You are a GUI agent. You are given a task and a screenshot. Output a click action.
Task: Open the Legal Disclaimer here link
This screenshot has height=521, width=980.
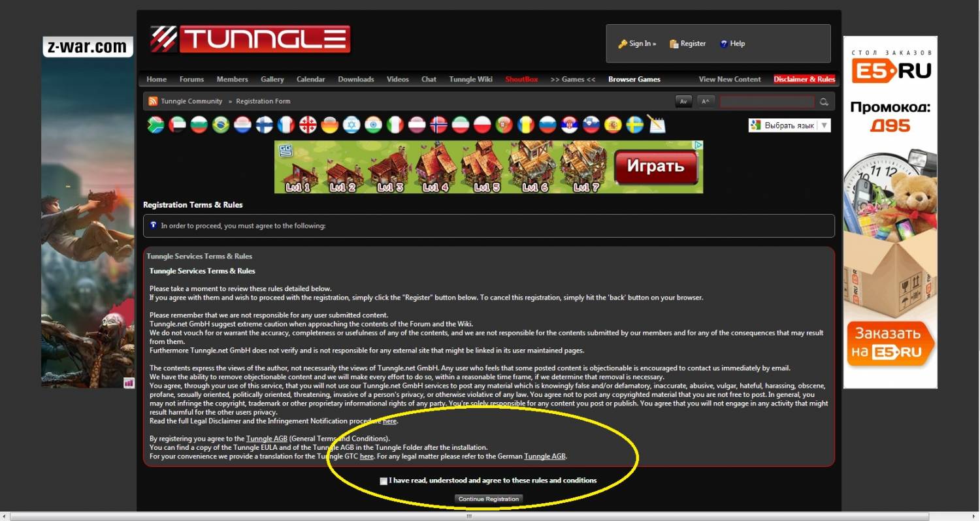[389, 421]
